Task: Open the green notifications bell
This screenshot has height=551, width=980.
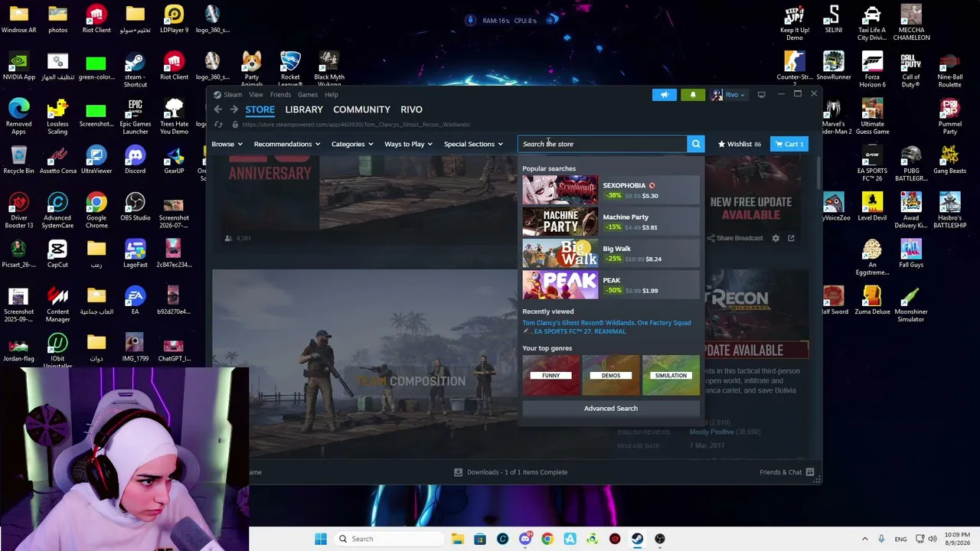Action: coord(693,95)
